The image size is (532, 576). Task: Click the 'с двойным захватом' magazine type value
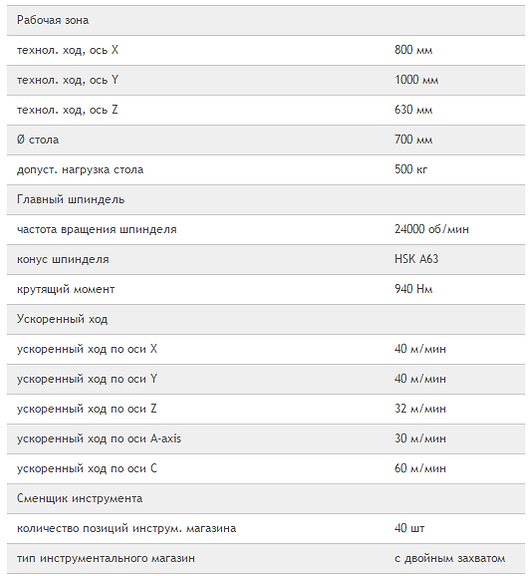[450, 558]
